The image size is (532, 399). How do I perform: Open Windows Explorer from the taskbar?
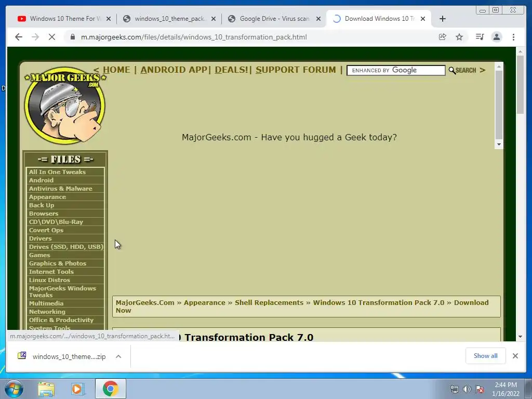coord(46,389)
